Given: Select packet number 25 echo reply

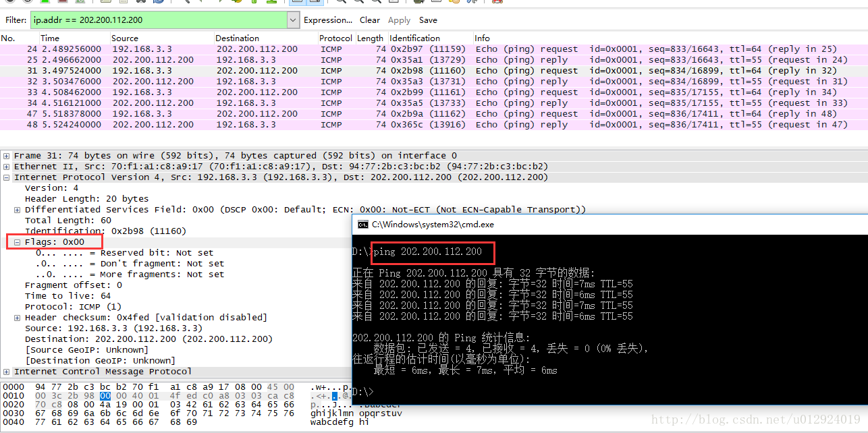Looking at the screenshot, I should coord(434,60).
